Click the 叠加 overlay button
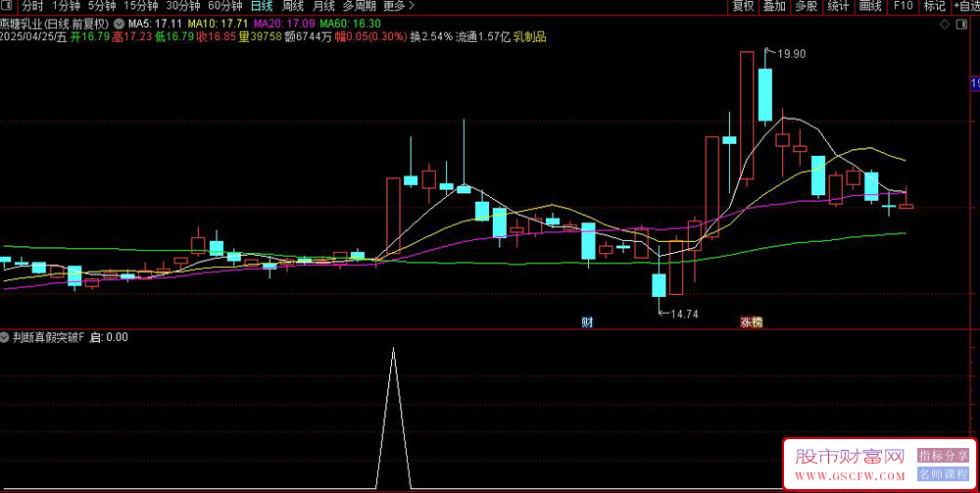980x493 pixels. pos(774,6)
